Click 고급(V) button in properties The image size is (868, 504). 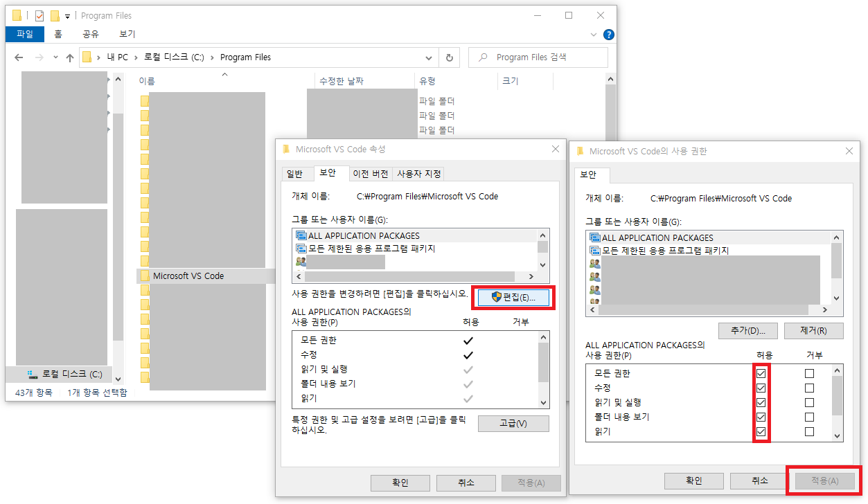point(513,424)
